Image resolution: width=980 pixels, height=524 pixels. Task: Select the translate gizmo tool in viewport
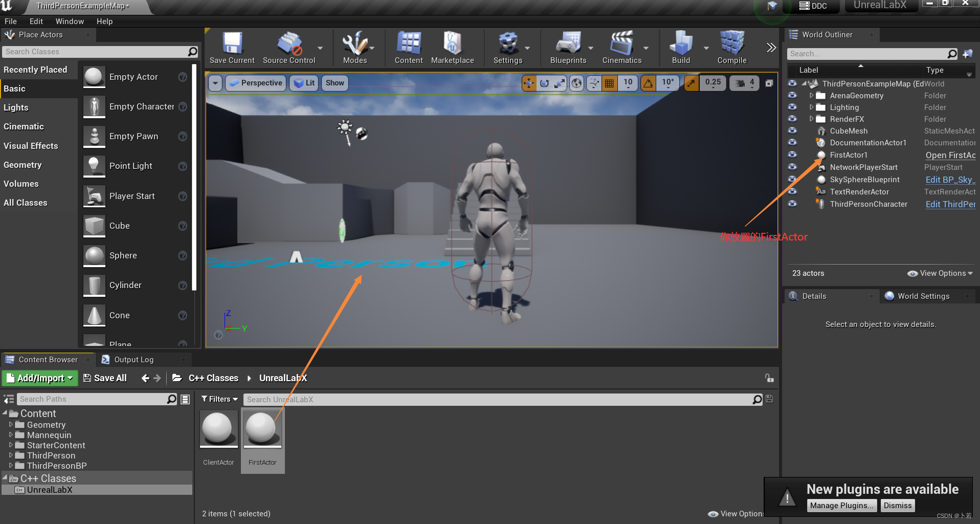coord(529,83)
